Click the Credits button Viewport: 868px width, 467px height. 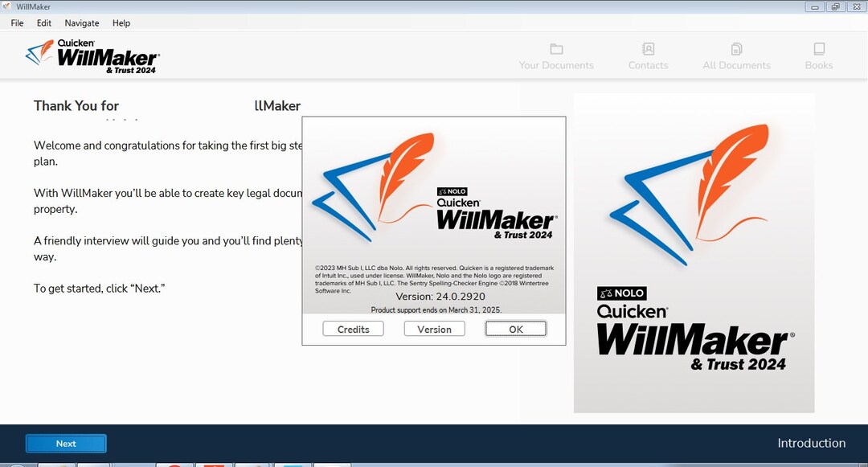(x=353, y=330)
